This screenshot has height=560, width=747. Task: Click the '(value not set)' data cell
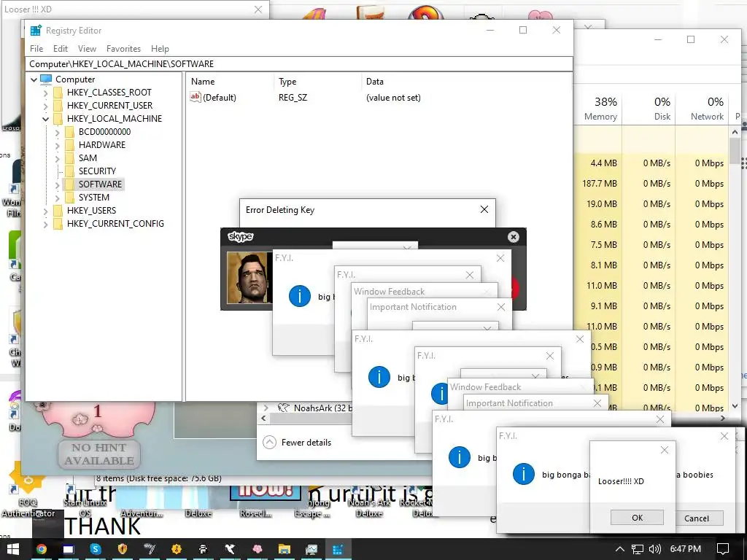(393, 98)
